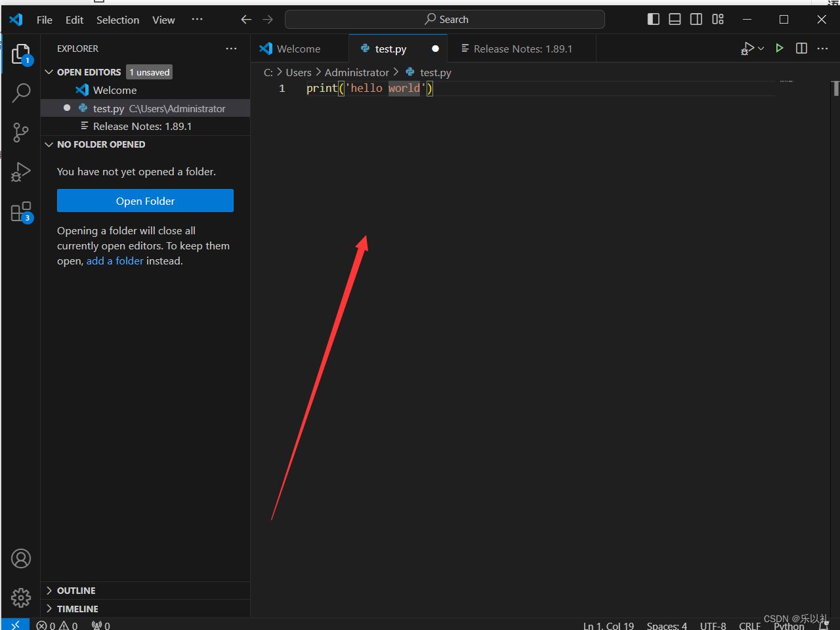The height and width of the screenshot is (630, 840).
Task: Open the Extensions view in the Activity Bar
Action: click(x=20, y=211)
